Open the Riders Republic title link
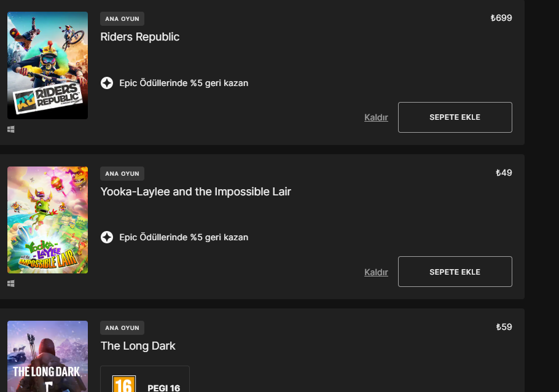Viewport: 559px width, 392px height. point(139,37)
